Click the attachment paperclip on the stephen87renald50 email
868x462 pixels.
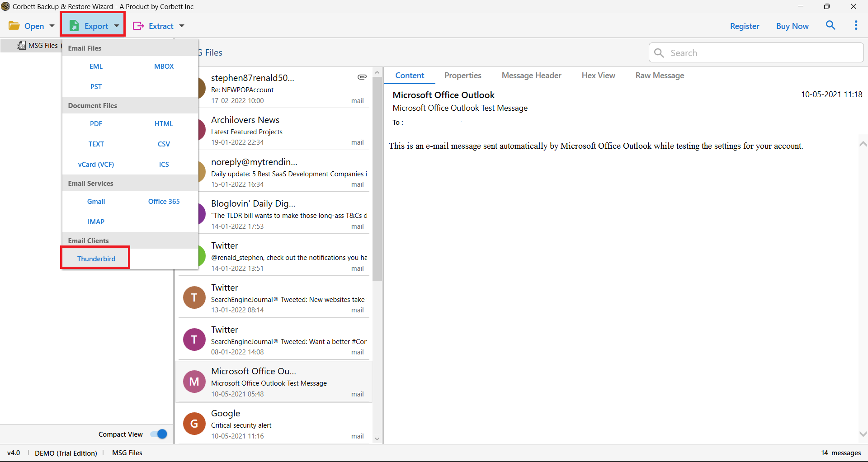362,77
